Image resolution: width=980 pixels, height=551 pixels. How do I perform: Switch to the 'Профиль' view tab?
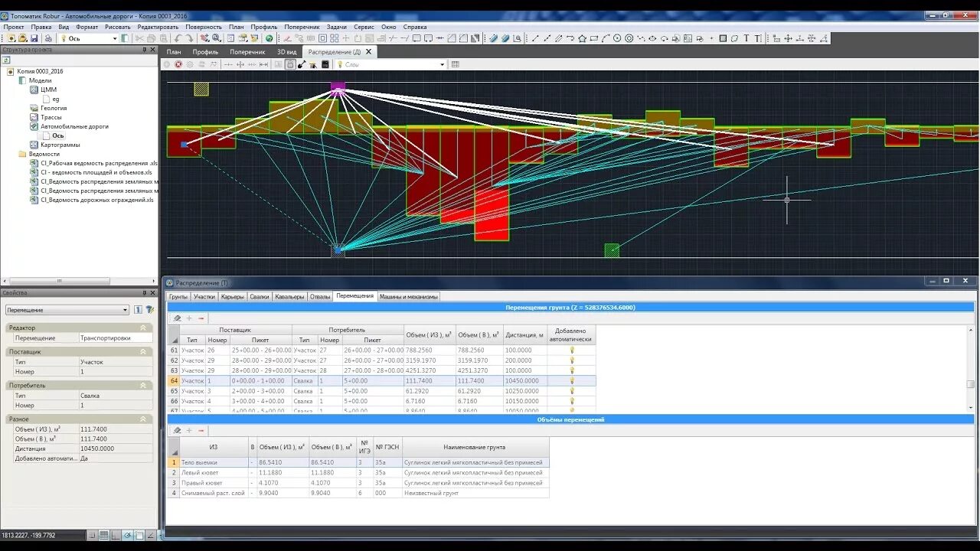[x=205, y=52]
